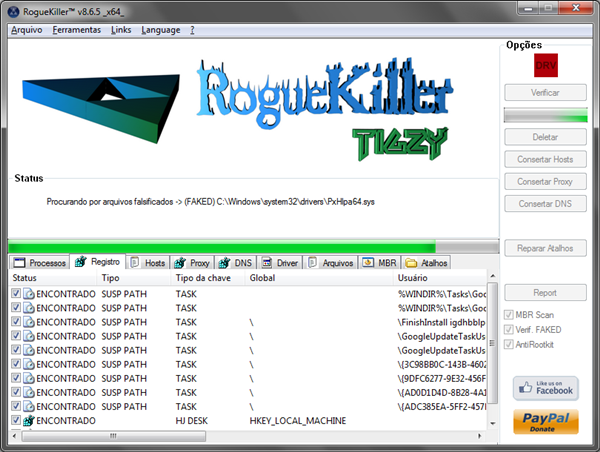The height and width of the screenshot is (452, 600).
Task: Click task icon on FinishInstall igdhbblp row
Action: [x=29, y=322]
